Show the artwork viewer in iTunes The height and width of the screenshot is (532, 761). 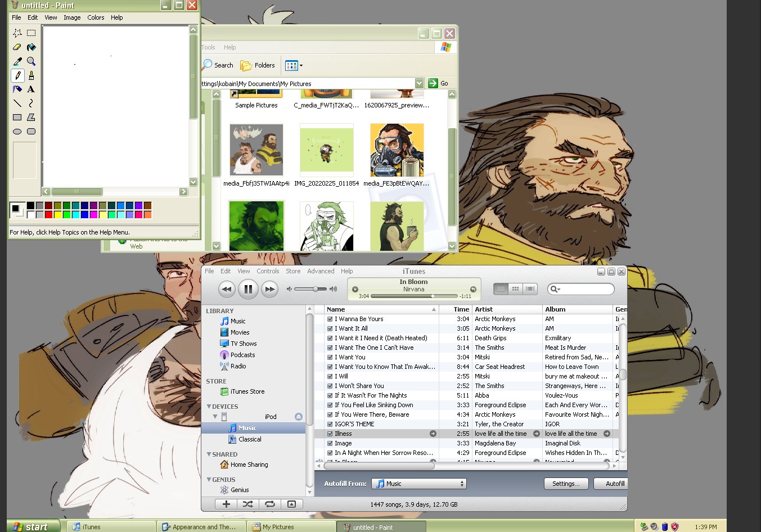click(x=291, y=504)
